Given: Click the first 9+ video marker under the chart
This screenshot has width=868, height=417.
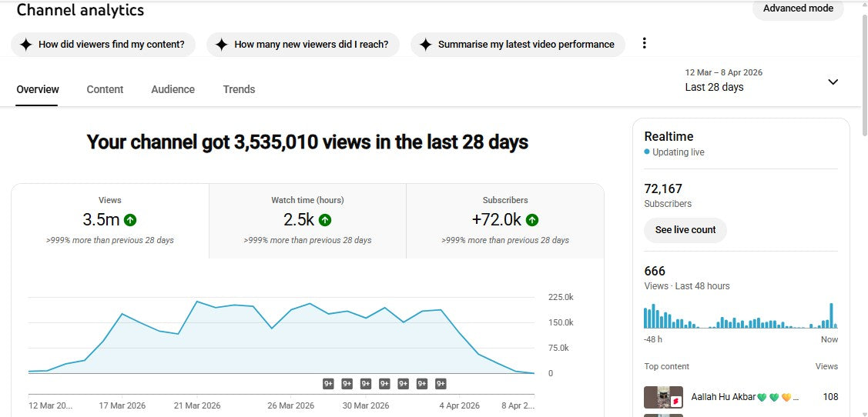Looking at the screenshot, I should pos(328,384).
